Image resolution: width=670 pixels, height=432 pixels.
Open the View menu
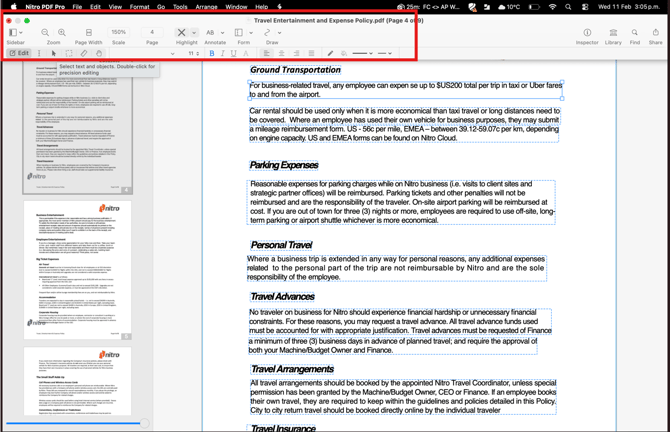click(115, 7)
